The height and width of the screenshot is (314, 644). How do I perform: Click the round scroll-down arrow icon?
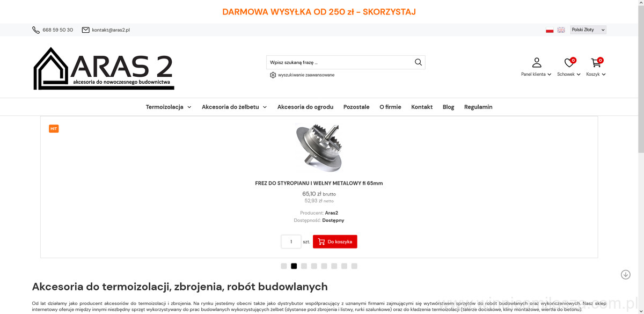click(x=625, y=274)
